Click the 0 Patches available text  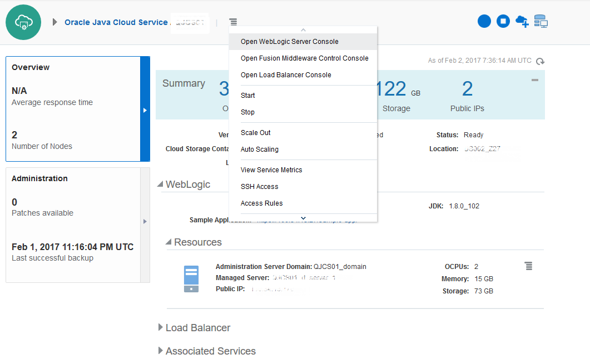tap(42, 207)
